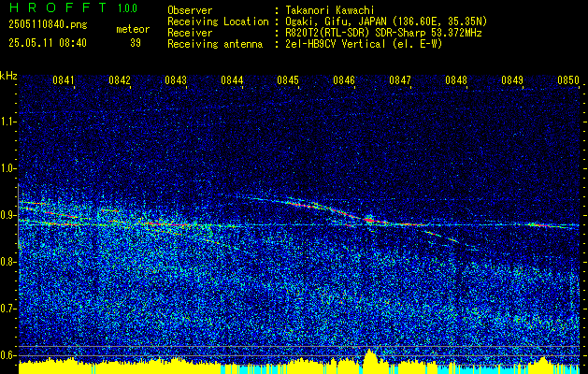Click filename 2505110840.png
Screen dimensions: 588x374
(48, 25)
